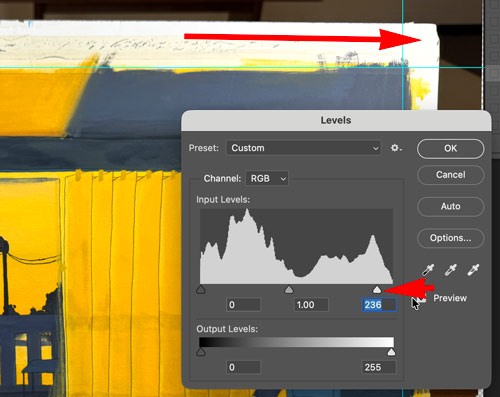500x397 pixels.
Task: Focus the output levels field showing 255
Action: point(379,367)
